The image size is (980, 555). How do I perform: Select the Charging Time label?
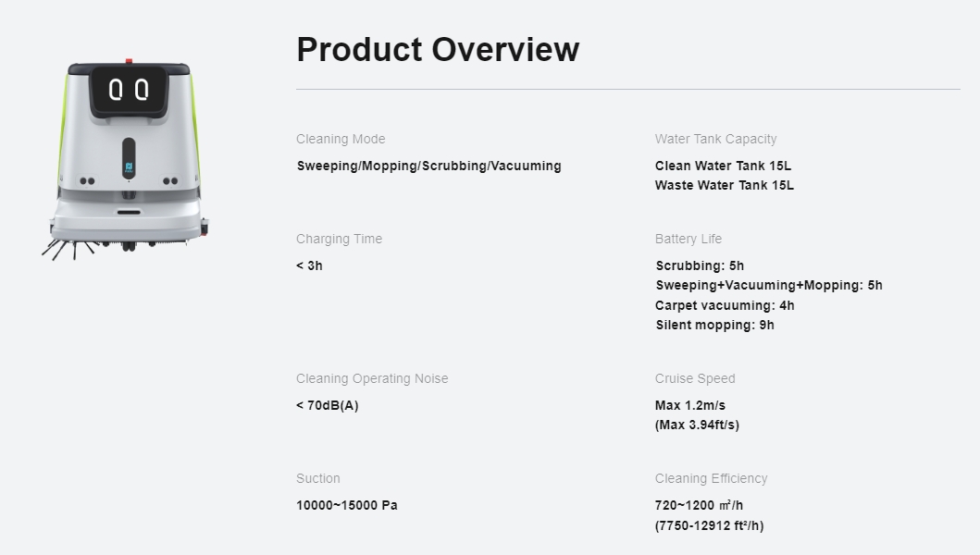340,239
